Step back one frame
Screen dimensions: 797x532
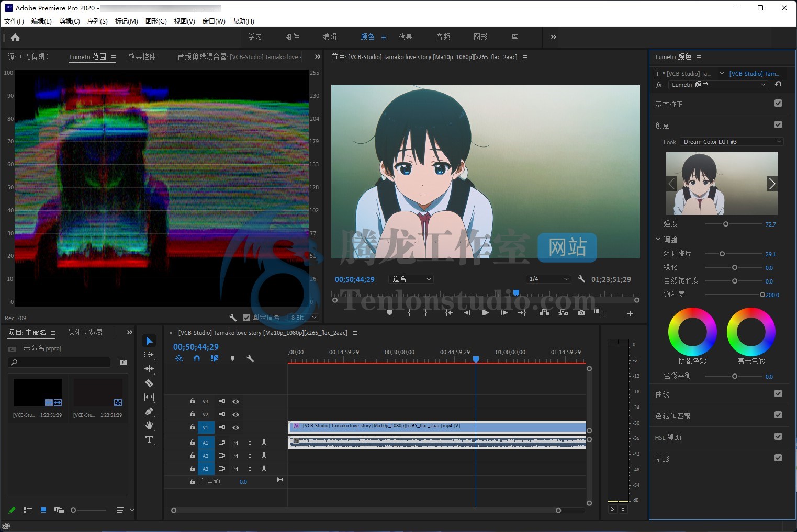(467, 313)
